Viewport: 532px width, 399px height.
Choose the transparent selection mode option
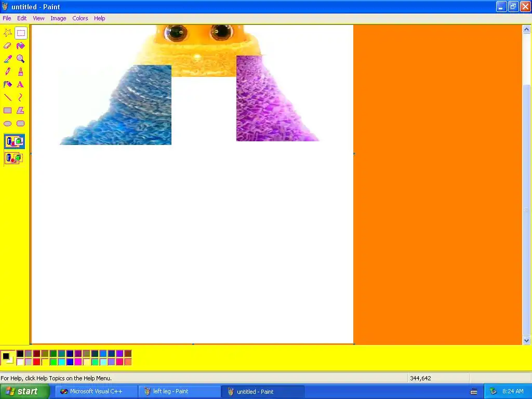(14, 158)
